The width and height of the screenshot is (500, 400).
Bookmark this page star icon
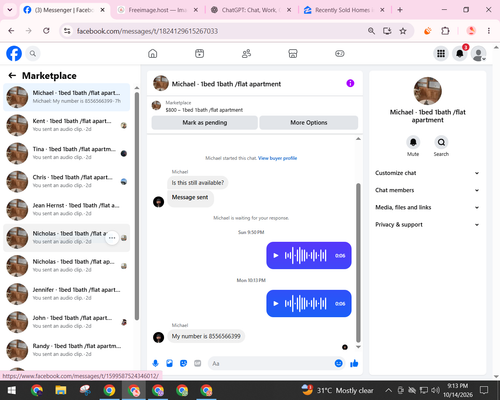pos(403,31)
